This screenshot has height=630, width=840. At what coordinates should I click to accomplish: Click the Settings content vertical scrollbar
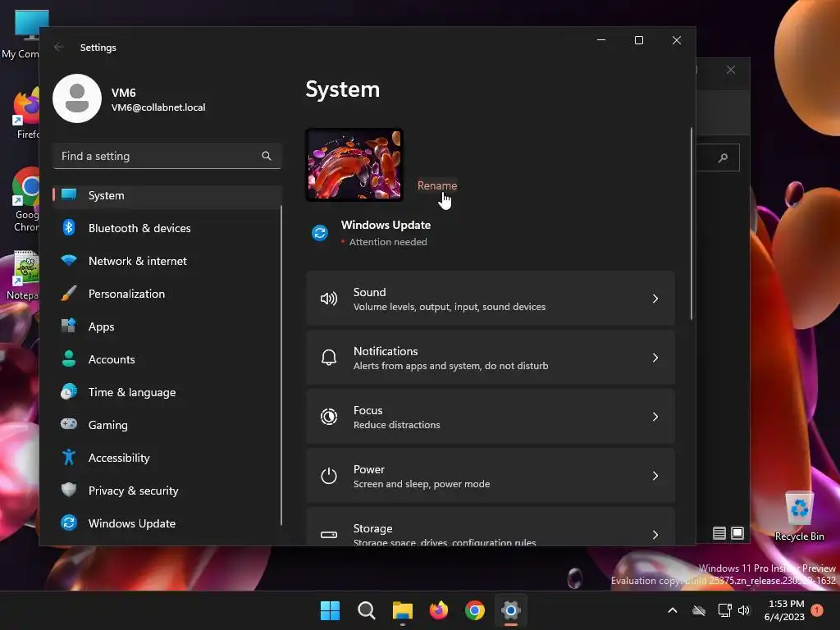point(691,224)
